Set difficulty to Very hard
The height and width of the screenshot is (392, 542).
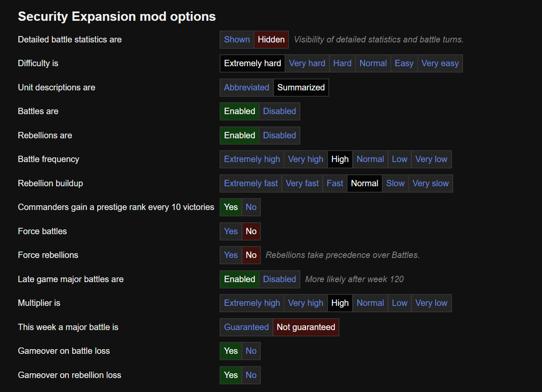pyautogui.click(x=307, y=63)
